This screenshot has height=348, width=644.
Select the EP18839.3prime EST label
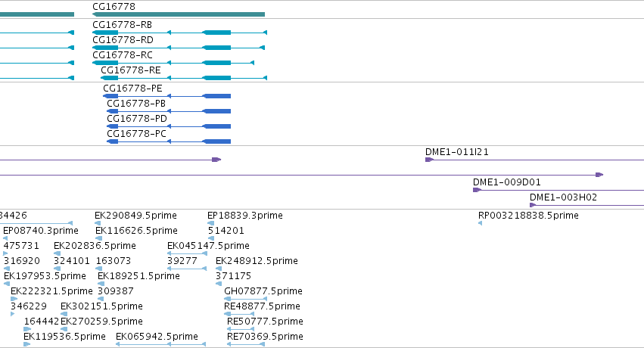[x=245, y=216]
